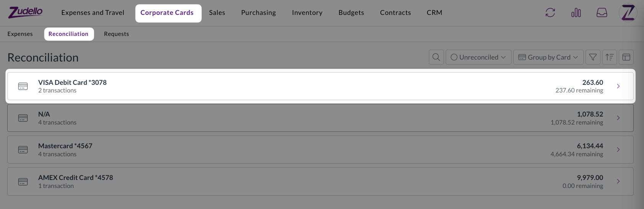Open the user profile avatar
The height and width of the screenshot is (209, 644).
(x=628, y=13)
